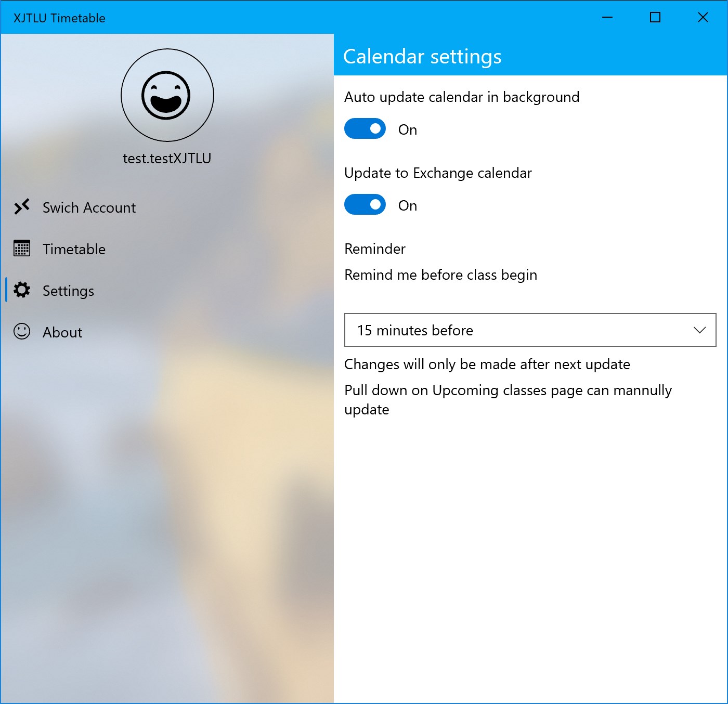Viewport: 728px width, 704px height.
Task: Open the About page text
Action: [x=62, y=332]
